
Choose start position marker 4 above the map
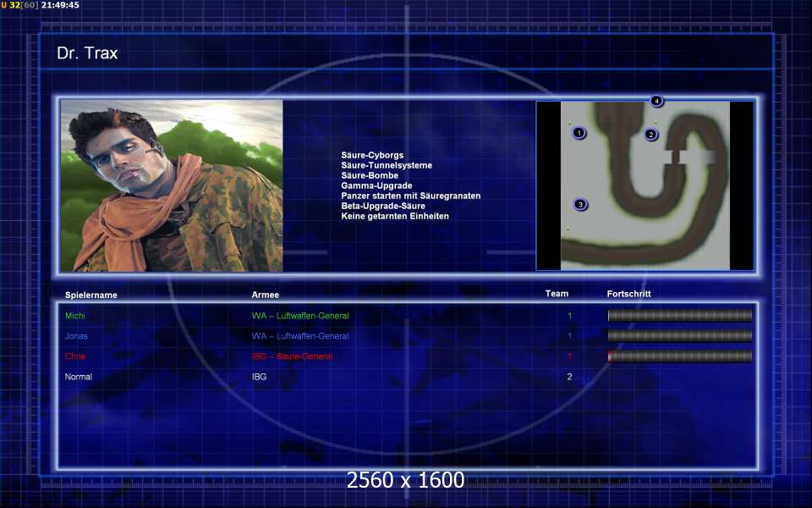click(x=657, y=101)
